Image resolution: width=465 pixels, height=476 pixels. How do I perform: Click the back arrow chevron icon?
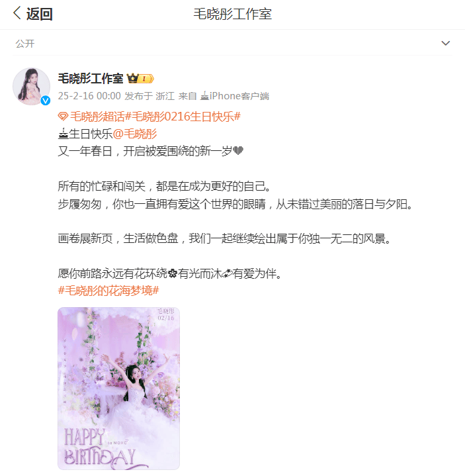(x=17, y=13)
